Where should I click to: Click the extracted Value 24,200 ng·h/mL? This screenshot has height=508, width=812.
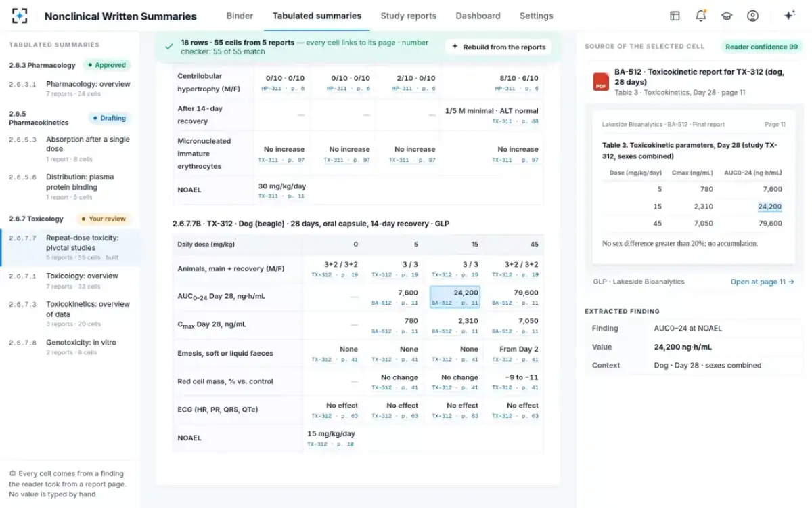pyautogui.click(x=683, y=347)
